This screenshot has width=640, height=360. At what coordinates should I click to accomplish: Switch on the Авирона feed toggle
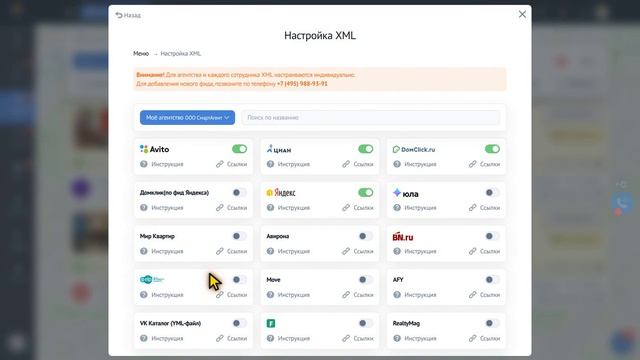pos(366,236)
